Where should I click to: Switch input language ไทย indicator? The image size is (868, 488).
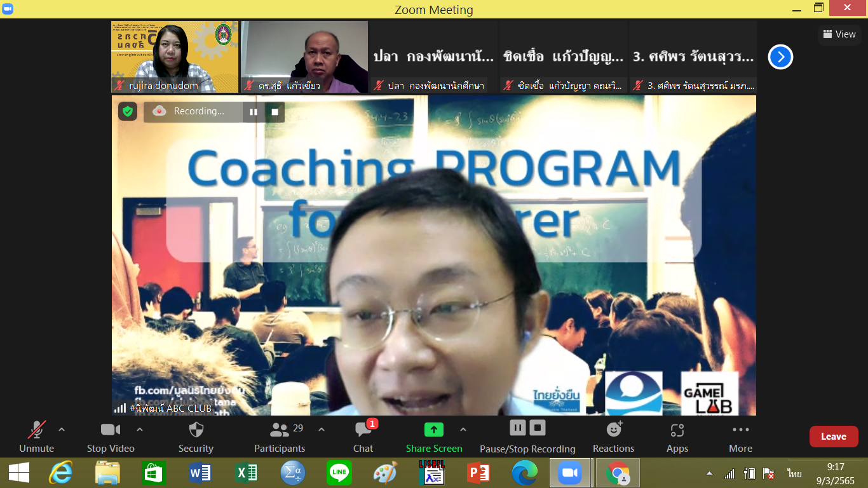(x=794, y=473)
